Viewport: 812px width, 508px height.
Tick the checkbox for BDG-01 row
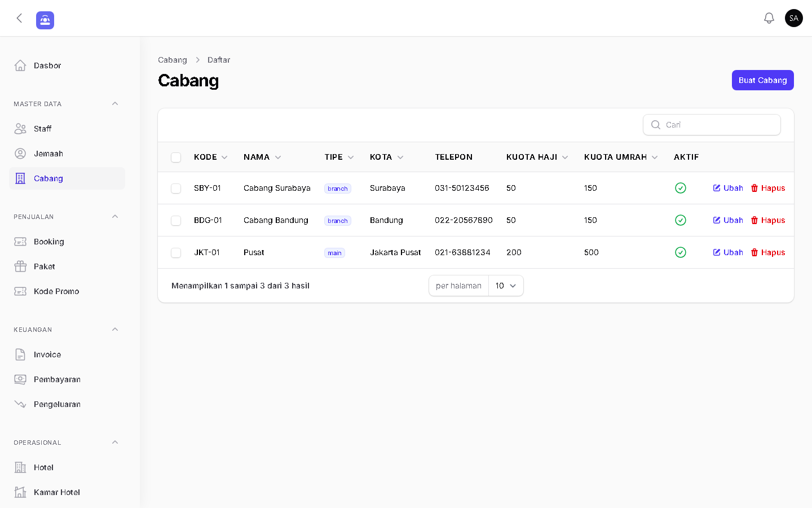(176, 221)
